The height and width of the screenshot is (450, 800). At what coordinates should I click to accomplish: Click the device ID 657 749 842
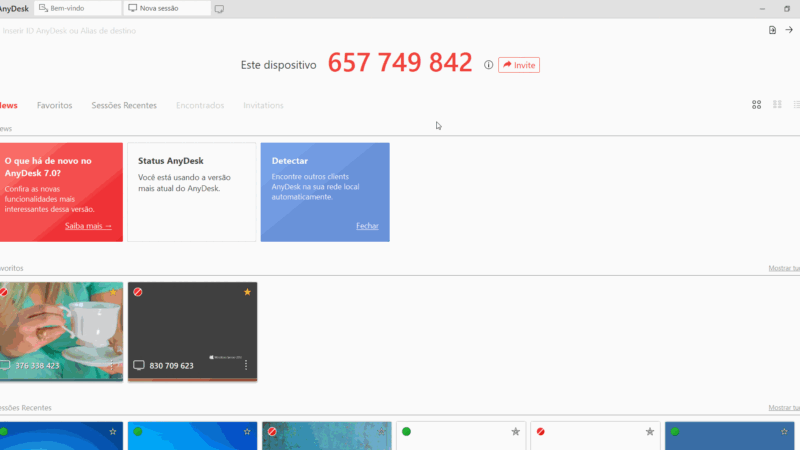400,63
